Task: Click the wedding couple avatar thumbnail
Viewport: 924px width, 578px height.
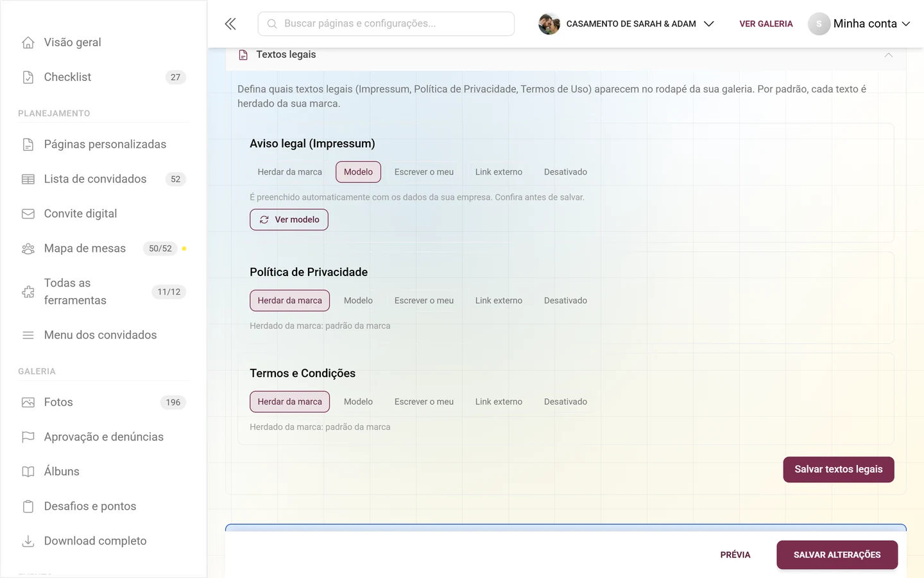Action: [549, 24]
